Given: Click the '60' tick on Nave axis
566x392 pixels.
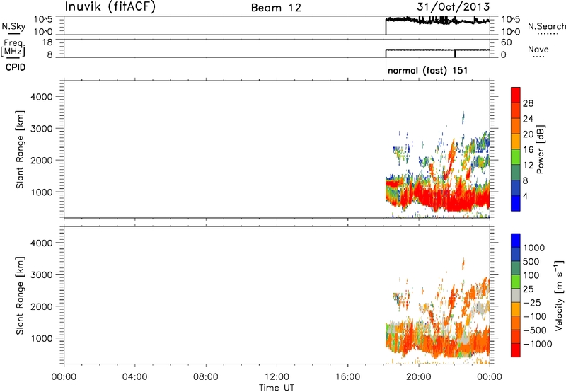Looking at the screenshot, I should pos(506,42).
